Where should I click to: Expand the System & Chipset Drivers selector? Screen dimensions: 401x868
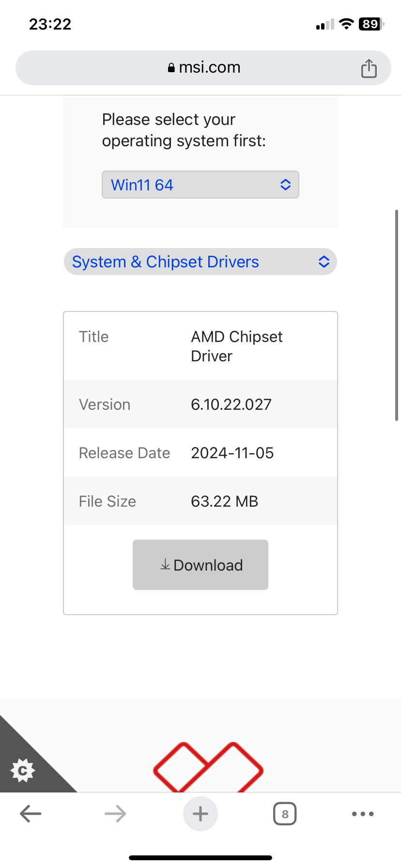200,262
